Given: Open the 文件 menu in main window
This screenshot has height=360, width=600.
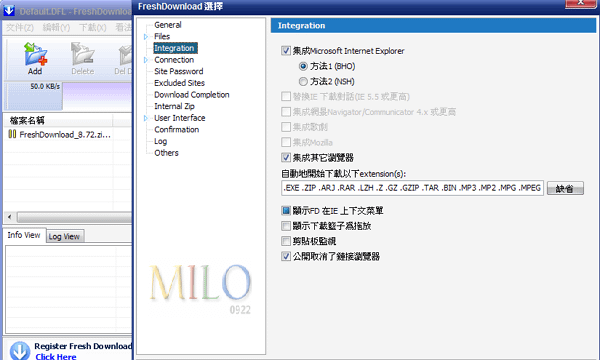Looking at the screenshot, I should point(20,28).
